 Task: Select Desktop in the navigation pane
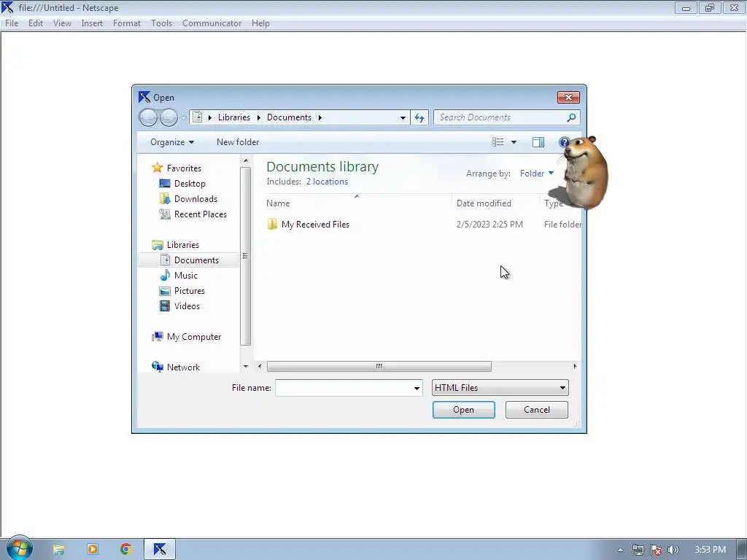[190, 184]
